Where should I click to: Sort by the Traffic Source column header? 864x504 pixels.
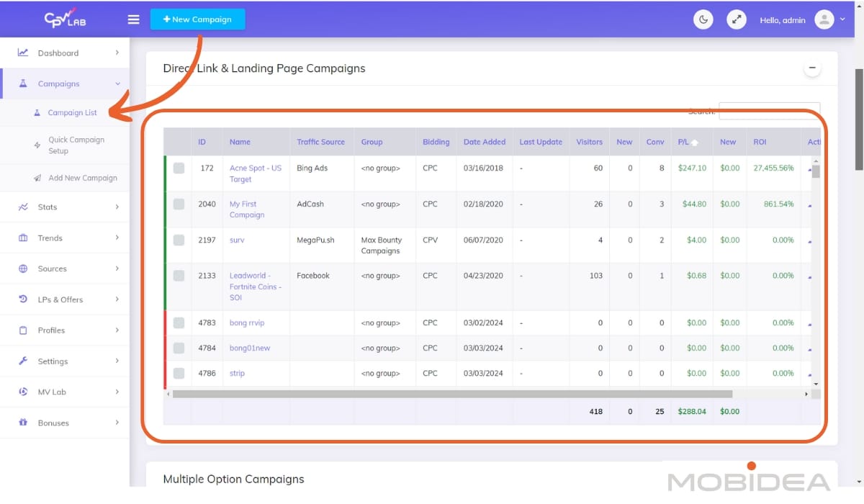(320, 142)
